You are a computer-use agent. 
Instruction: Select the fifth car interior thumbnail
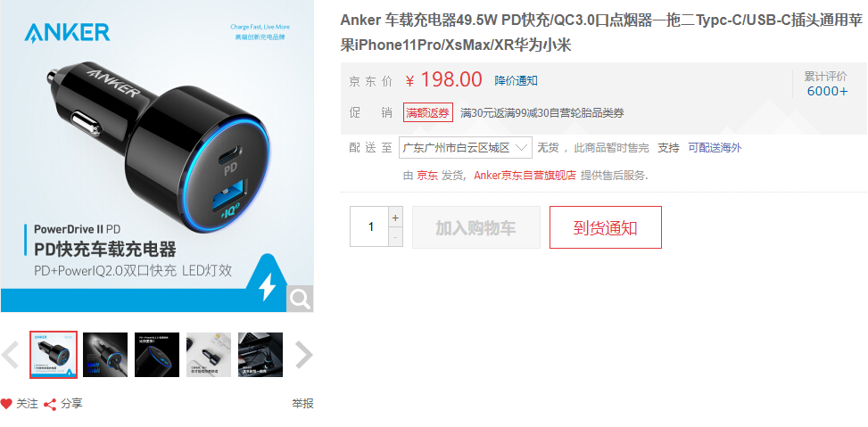click(260, 355)
